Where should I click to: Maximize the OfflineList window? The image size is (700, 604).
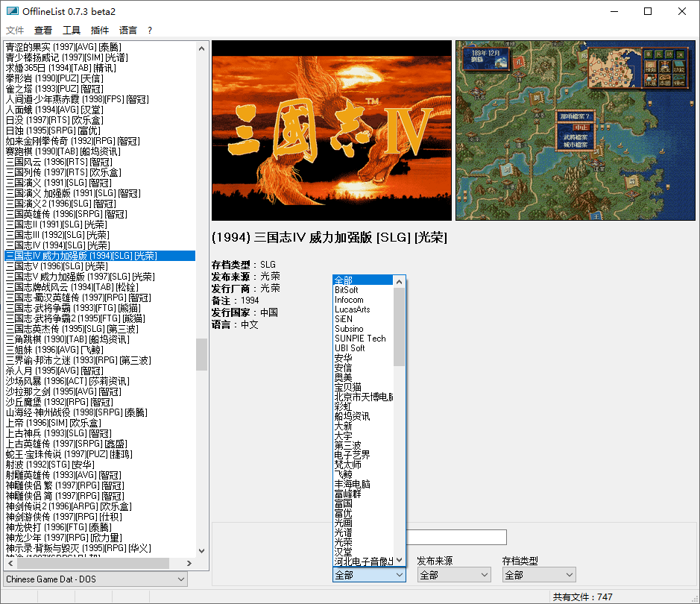[x=648, y=11]
